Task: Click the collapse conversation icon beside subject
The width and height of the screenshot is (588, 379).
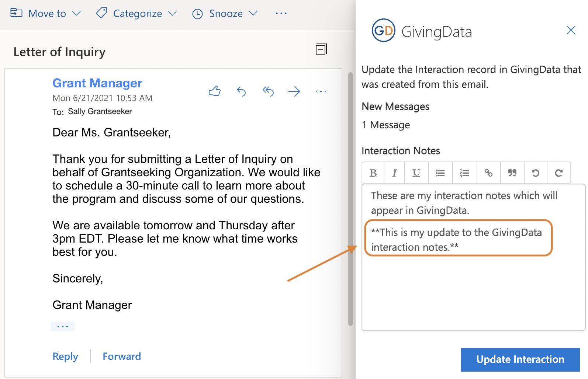Action: coord(321,49)
